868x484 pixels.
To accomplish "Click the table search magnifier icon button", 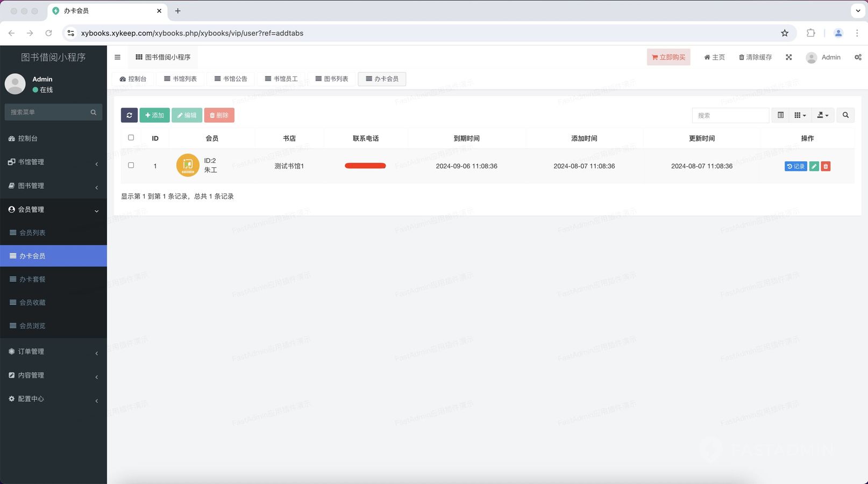I will [x=845, y=115].
